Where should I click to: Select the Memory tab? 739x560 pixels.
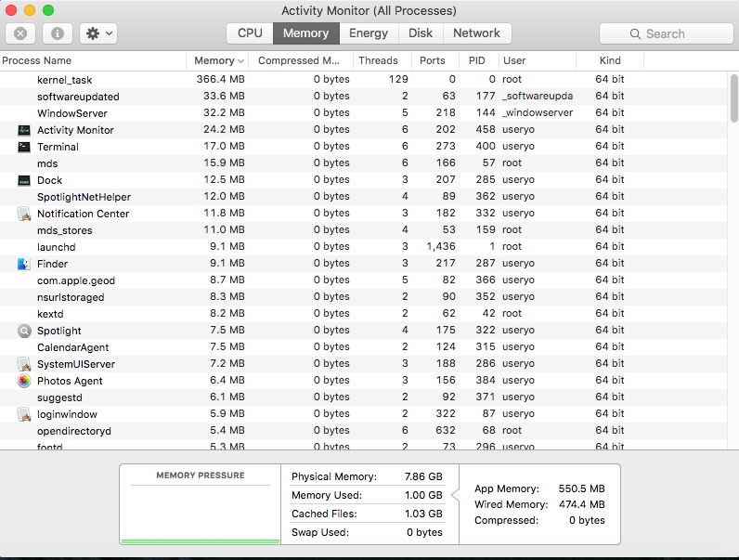(305, 33)
